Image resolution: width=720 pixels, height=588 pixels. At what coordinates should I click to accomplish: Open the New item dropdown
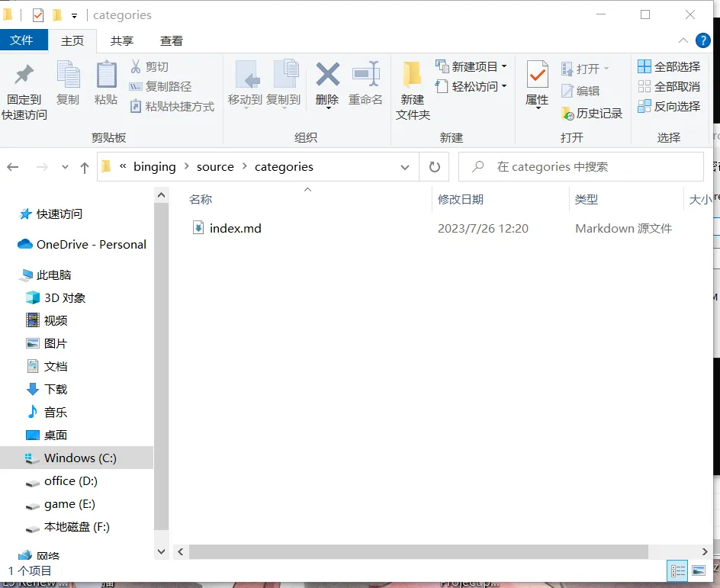click(x=471, y=66)
